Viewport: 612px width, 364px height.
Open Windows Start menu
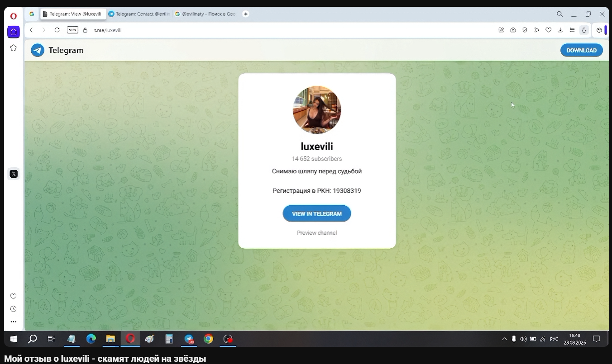tap(14, 339)
